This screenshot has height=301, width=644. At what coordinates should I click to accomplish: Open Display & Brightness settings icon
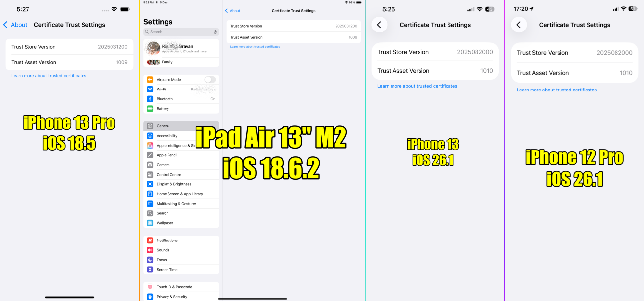click(150, 184)
